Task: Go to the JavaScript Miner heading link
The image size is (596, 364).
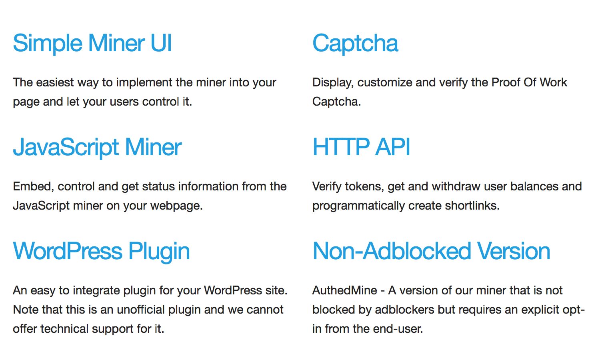Action: click(97, 148)
